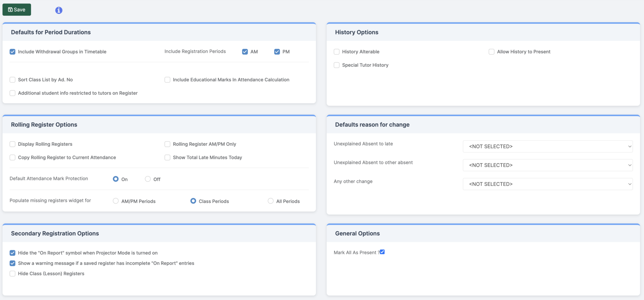Image resolution: width=644 pixels, height=300 pixels.
Task: Check Display Rolling Registers
Action: (x=13, y=144)
